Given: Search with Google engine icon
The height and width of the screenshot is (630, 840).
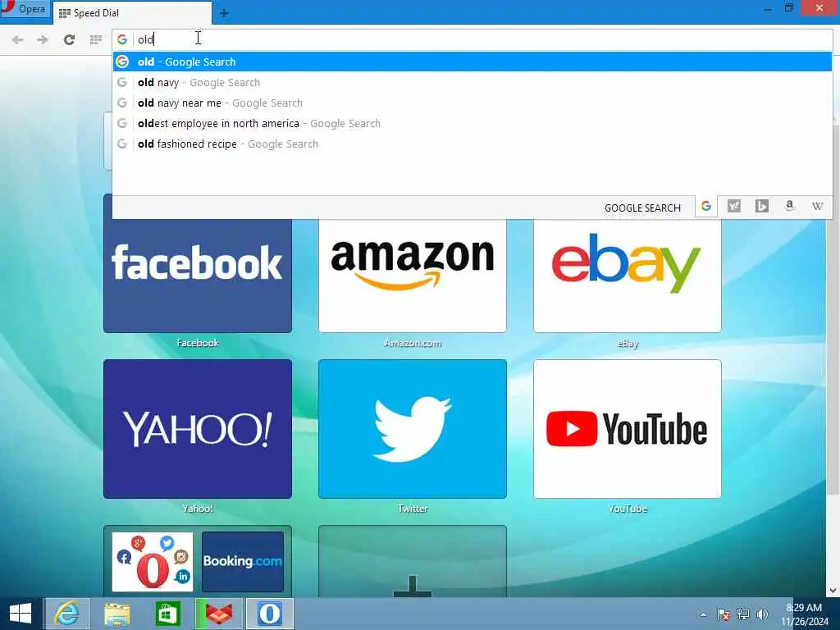Looking at the screenshot, I should 706,206.
